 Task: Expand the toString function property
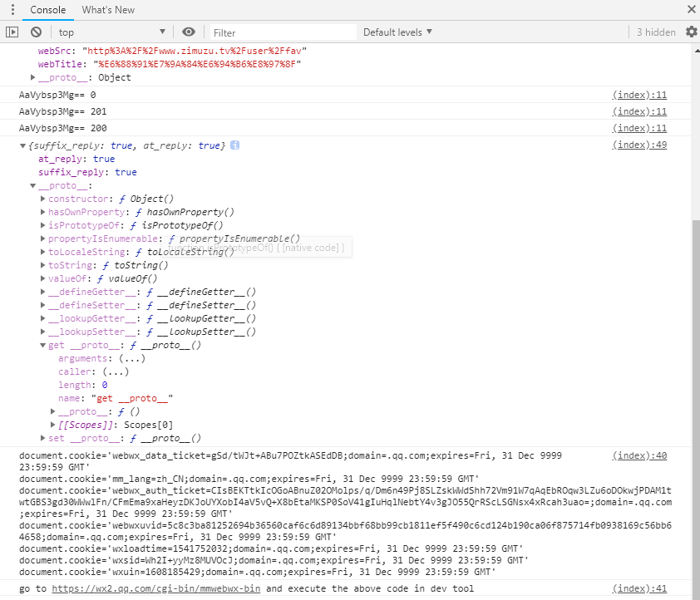click(x=43, y=265)
